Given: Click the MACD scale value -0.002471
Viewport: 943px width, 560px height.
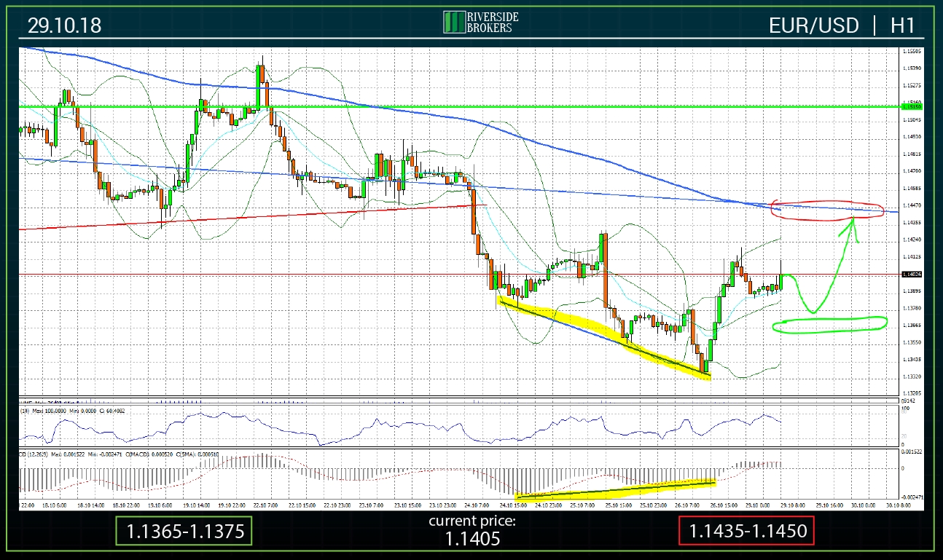Looking at the screenshot, I should (x=912, y=497).
